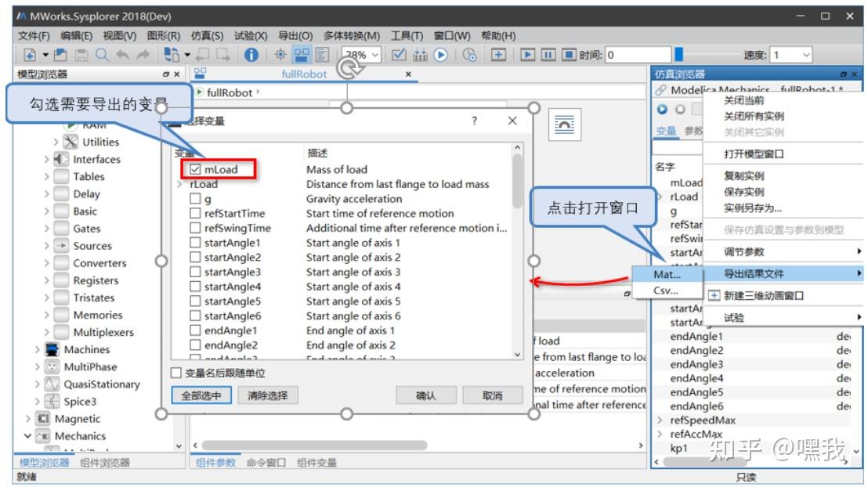Switch to the 命令窗口 tab
Image resolution: width=868 pixels, height=487 pixels.
[266, 463]
